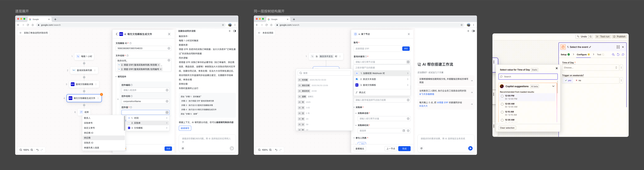644x170 pixels.
Task: Choose no for Trigger on weekends
Action: (x=578, y=80)
